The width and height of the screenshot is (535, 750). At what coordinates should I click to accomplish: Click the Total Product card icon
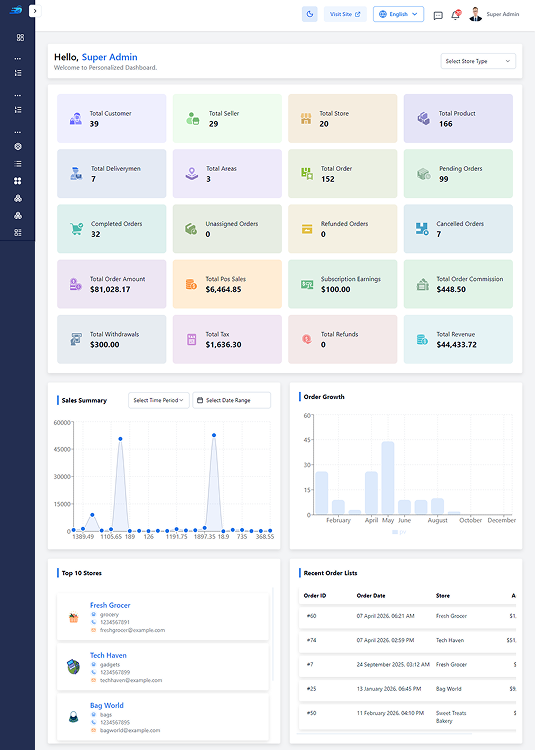tap(423, 118)
